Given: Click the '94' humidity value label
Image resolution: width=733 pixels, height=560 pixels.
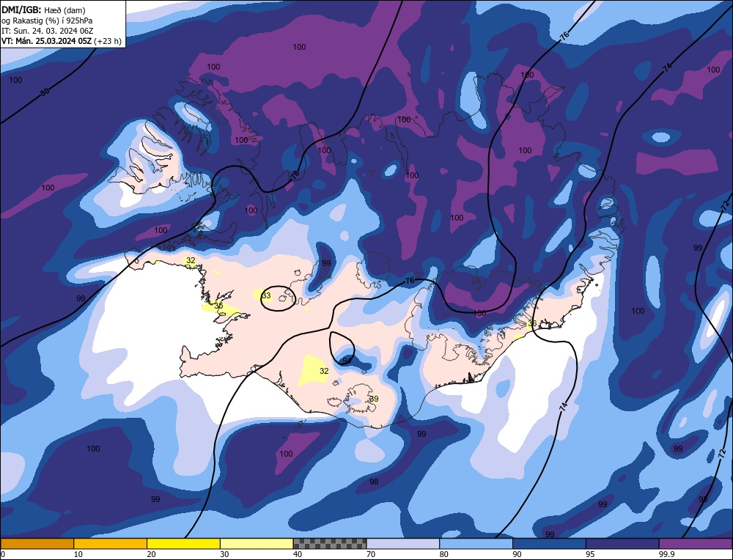Looking at the screenshot, I should click(x=347, y=361).
